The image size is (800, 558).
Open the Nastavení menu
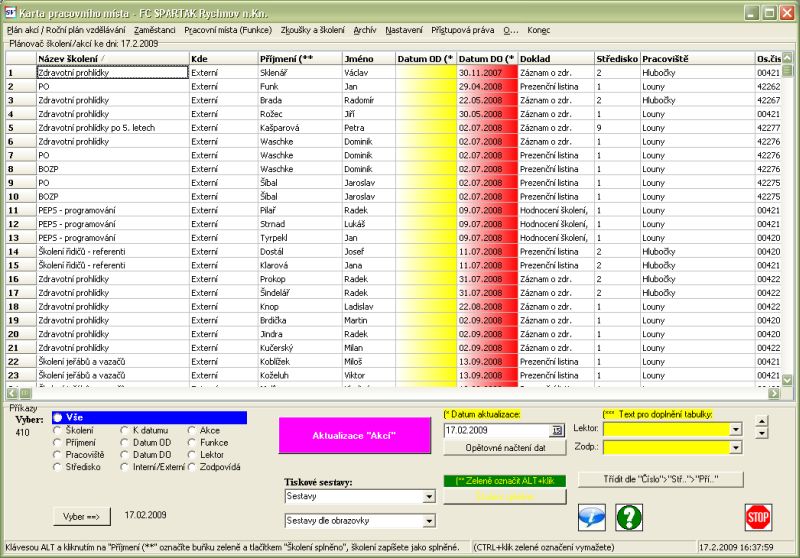coord(405,30)
